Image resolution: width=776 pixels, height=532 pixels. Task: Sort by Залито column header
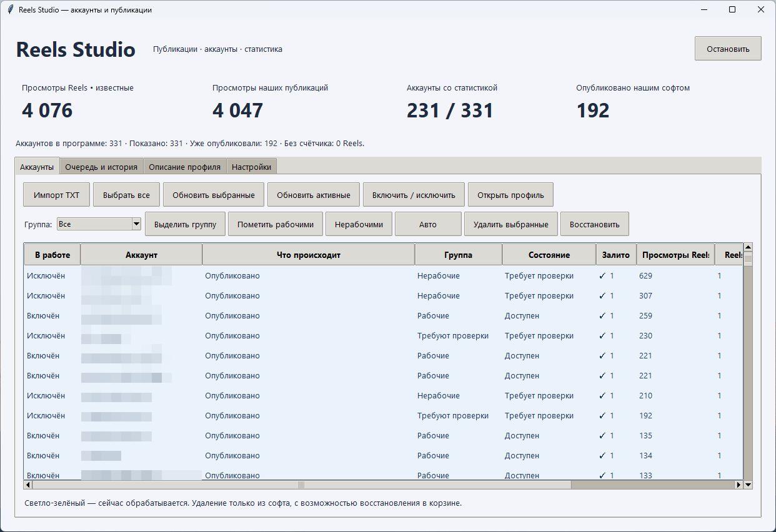click(616, 255)
